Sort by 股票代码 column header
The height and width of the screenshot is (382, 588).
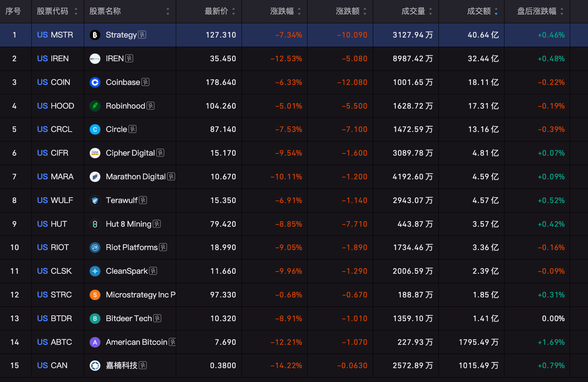coord(58,11)
